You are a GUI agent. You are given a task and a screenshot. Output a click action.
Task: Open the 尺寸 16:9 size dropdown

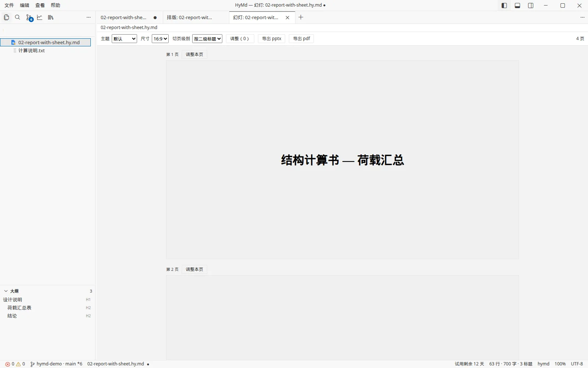pyautogui.click(x=160, y=39)
